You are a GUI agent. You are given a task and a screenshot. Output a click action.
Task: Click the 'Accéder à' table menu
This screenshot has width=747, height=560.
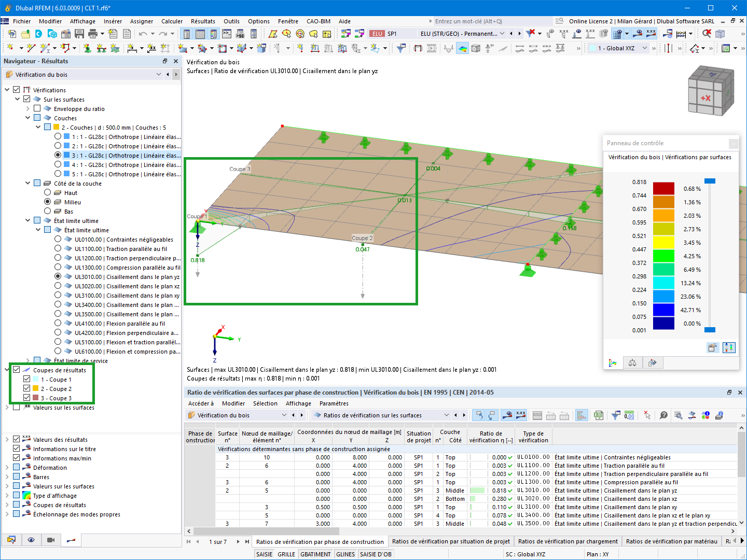tap(201, 403)
